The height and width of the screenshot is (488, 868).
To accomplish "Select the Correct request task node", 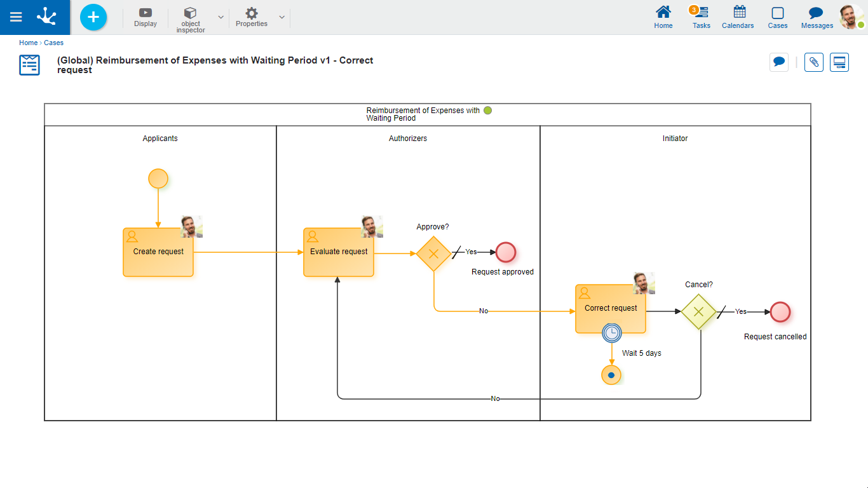I will [x=610, y=309].
